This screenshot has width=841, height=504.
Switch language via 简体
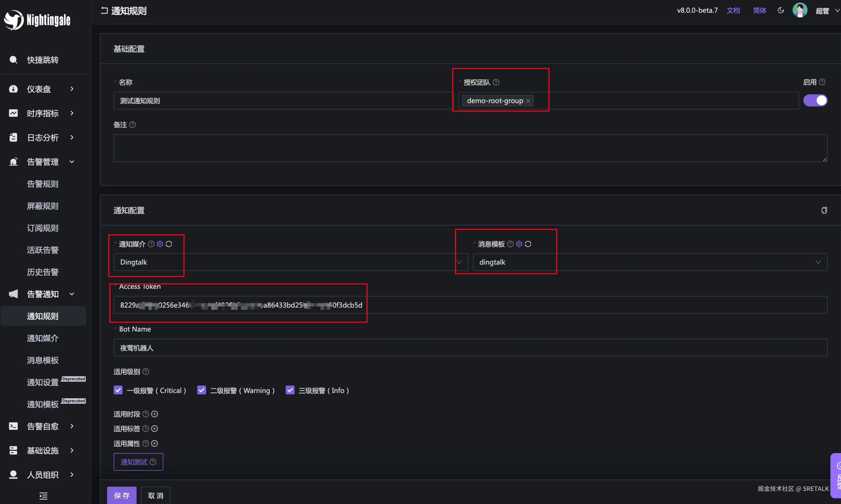click(x=760, y=10)
